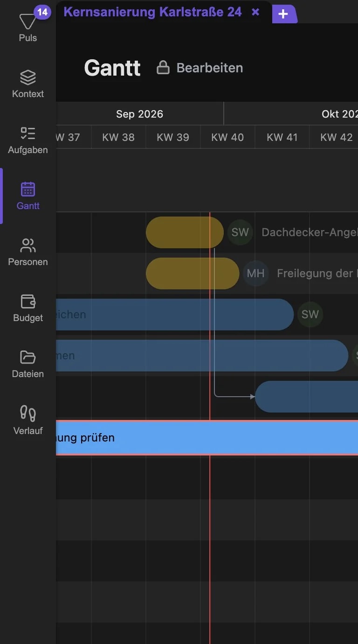The image size is (358, 644).
Task: Click the Dachdecker-Angebot task label
Action: (x=310, y=232)
